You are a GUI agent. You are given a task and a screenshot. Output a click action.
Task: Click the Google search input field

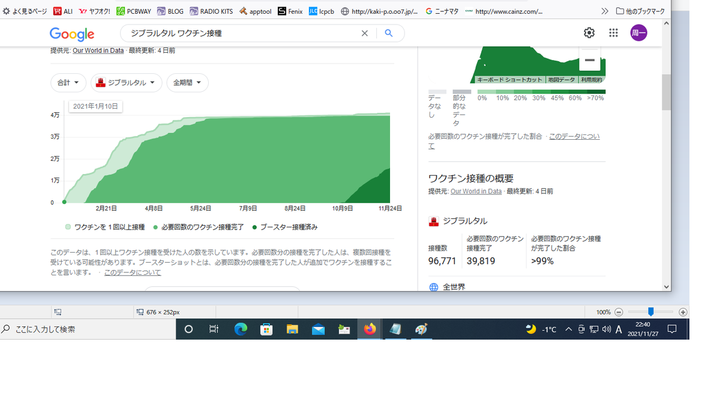click(240, 33)
